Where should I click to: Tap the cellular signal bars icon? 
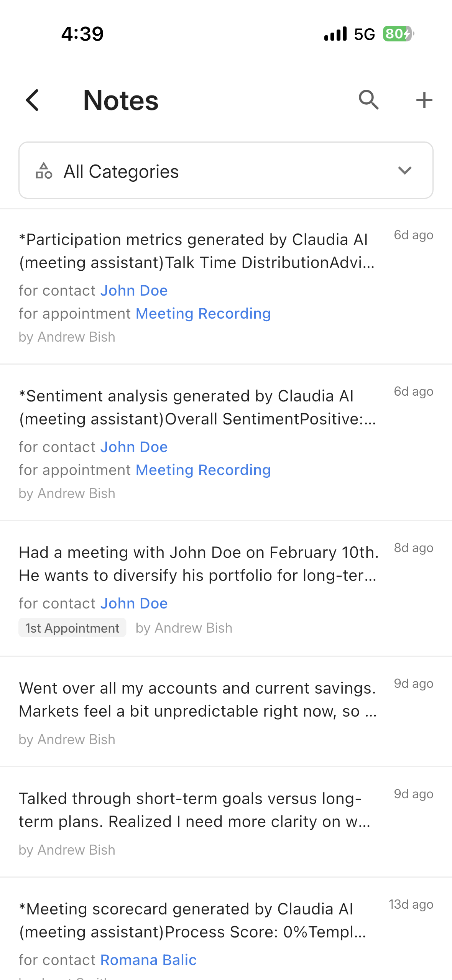[x=335, y=34]
